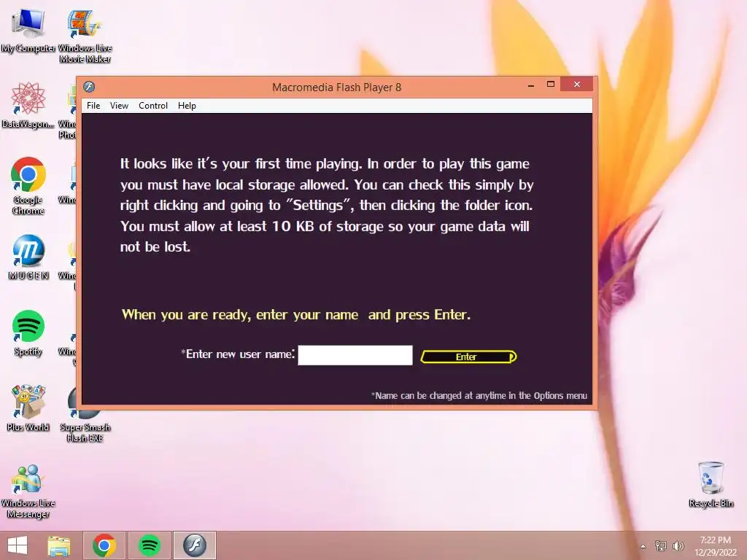This screenshot has height=560, width=747.
Task: Click the network icon in system tray
Action: pyautogui.click(x=660, y=545)
